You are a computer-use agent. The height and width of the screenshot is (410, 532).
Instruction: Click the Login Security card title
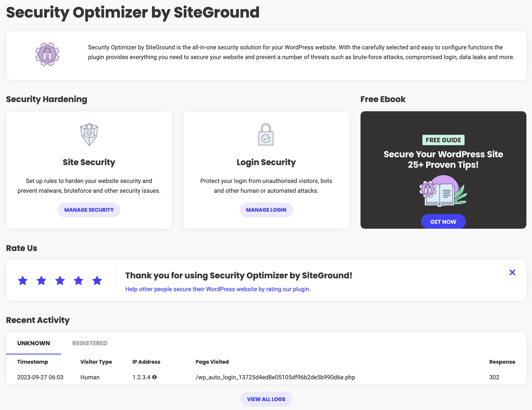point(266,162)
